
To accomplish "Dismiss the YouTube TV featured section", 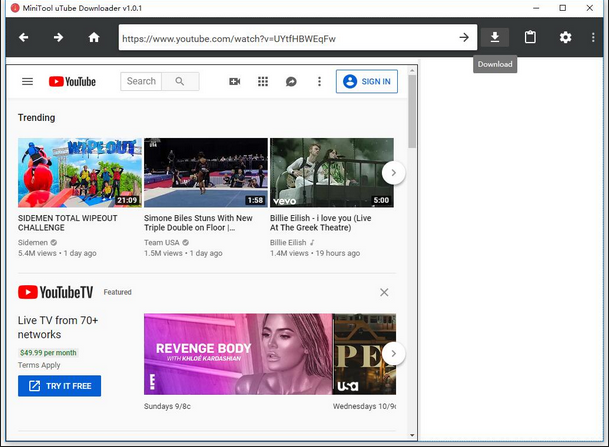I will coord(384,292).
